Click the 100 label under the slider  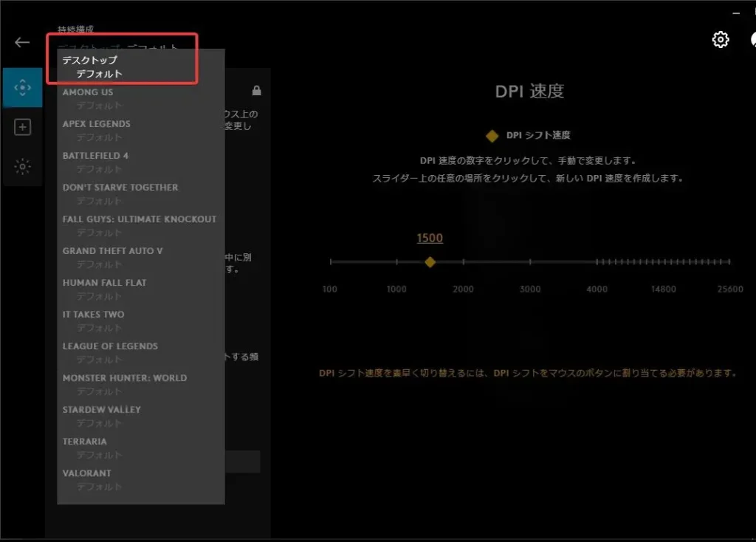click(330, 289)
